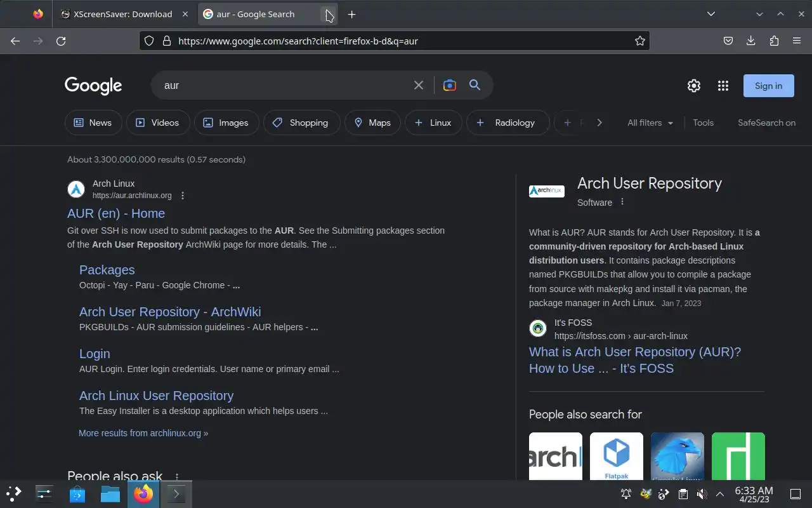Click the tracking protection shield icon

coord(149,41)
